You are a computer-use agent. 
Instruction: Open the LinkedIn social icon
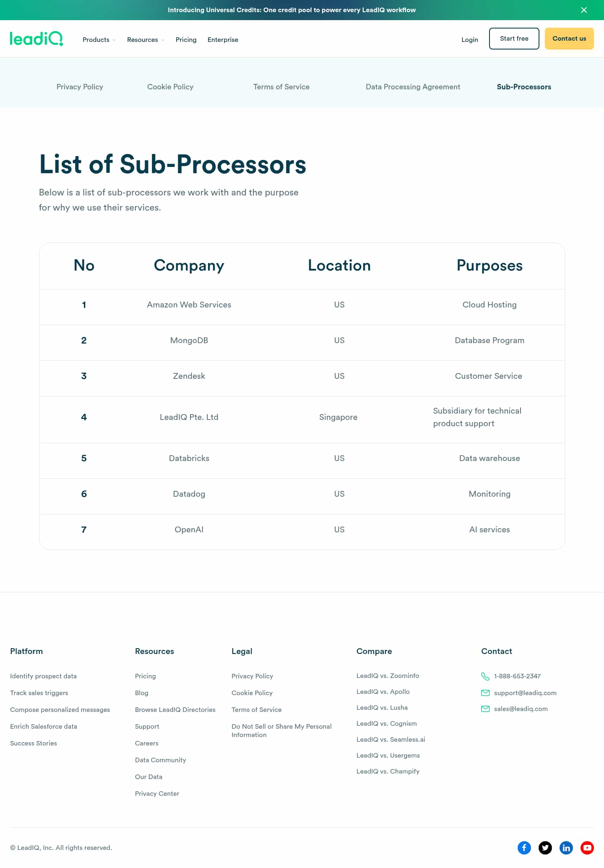coord(566,848)
